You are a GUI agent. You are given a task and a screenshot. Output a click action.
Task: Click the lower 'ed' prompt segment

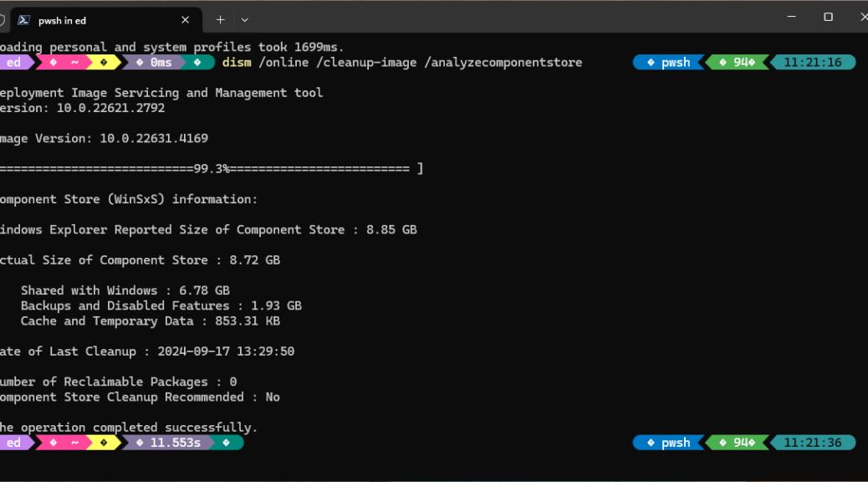coord(15,443)
